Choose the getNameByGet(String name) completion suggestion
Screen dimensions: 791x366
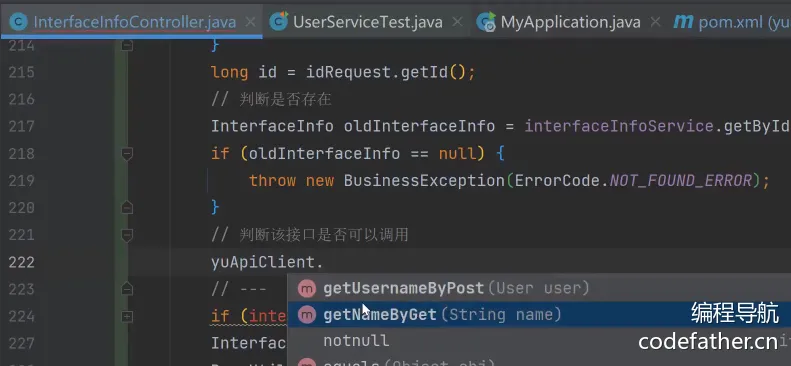[x=539, y=315]
